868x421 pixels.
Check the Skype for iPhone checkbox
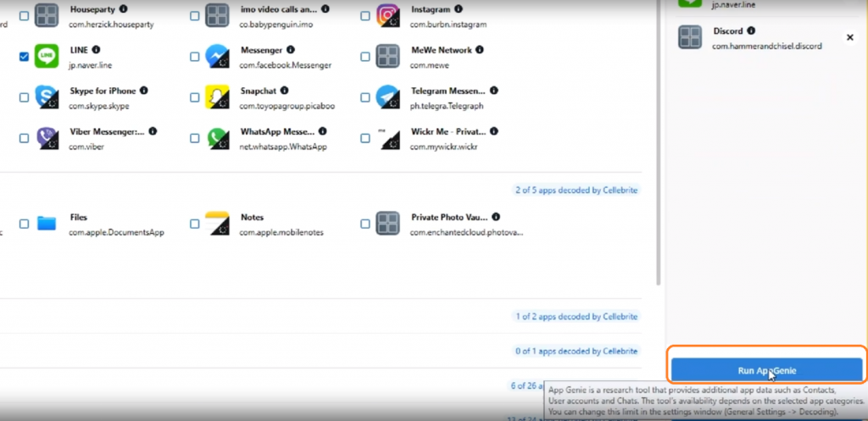pos(24,97)
